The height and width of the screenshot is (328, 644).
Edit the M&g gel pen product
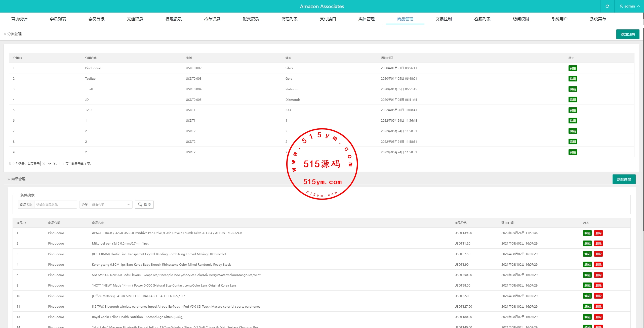tap(587, 244)
